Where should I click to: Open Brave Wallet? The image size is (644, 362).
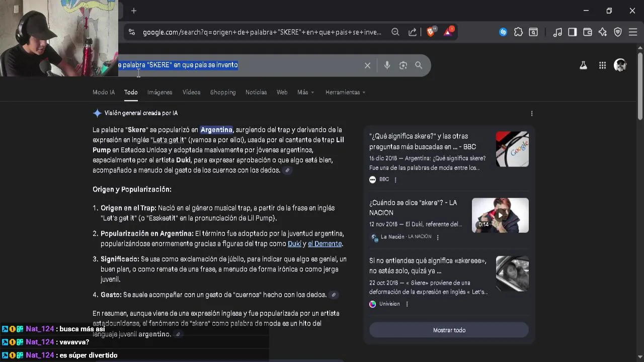click(588, 32)
